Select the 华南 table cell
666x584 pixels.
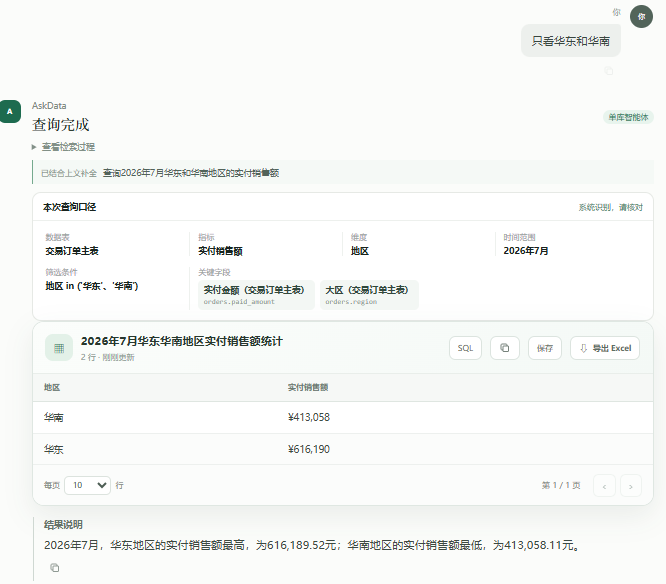coord(54,418)
